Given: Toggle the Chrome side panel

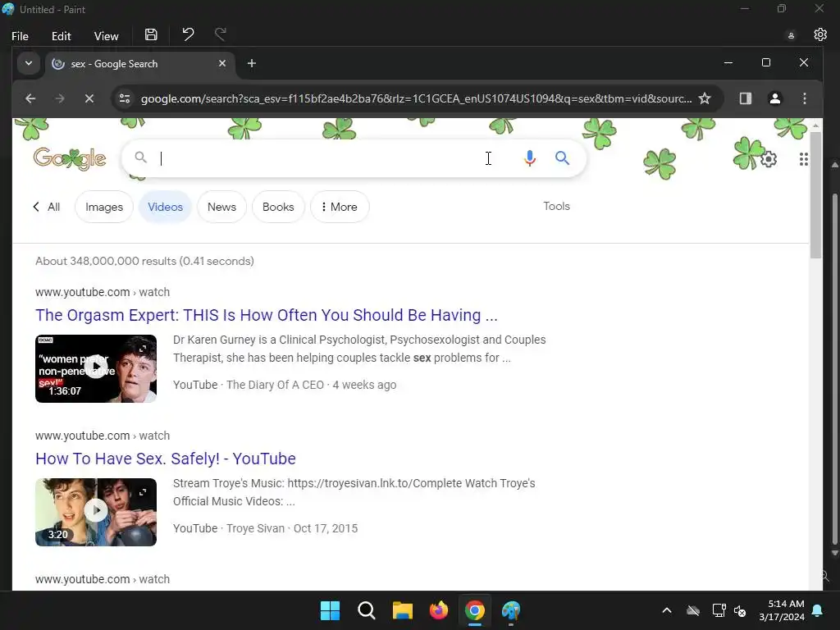Looking at the screenshot, I should 745,98.
